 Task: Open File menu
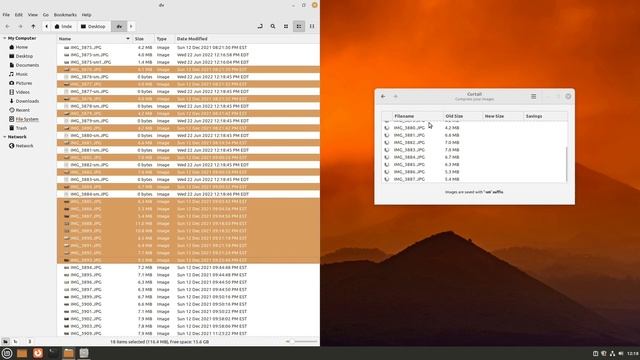[6, 15]
